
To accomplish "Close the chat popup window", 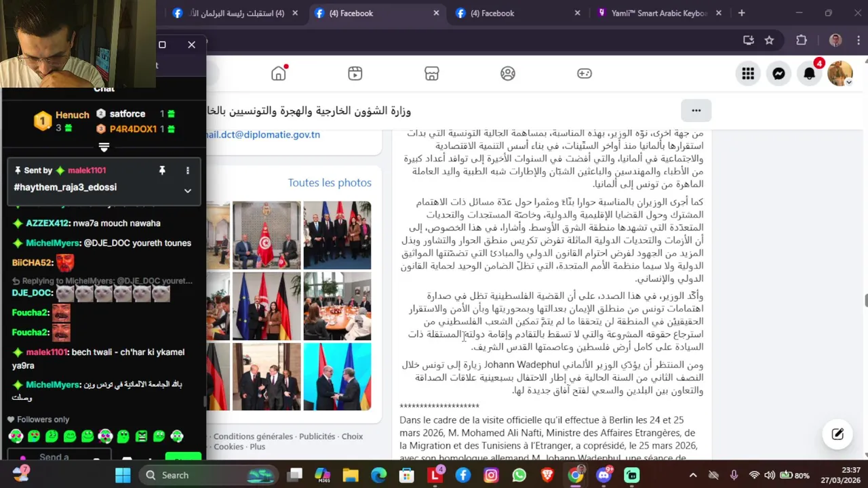I will click(x=192, y=45).
